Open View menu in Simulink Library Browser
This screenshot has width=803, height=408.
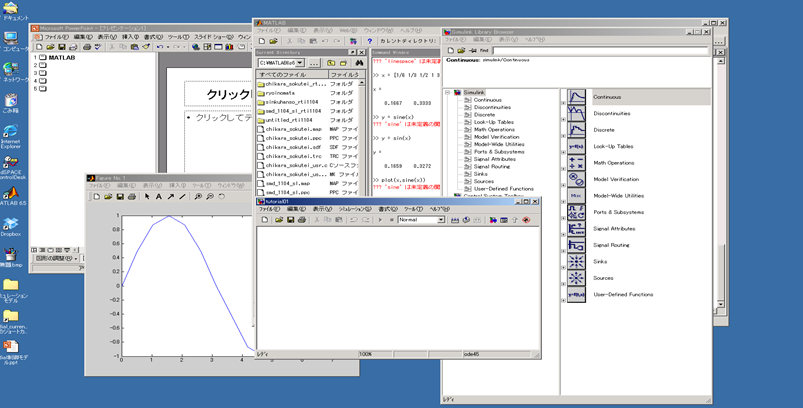point(508,39)
